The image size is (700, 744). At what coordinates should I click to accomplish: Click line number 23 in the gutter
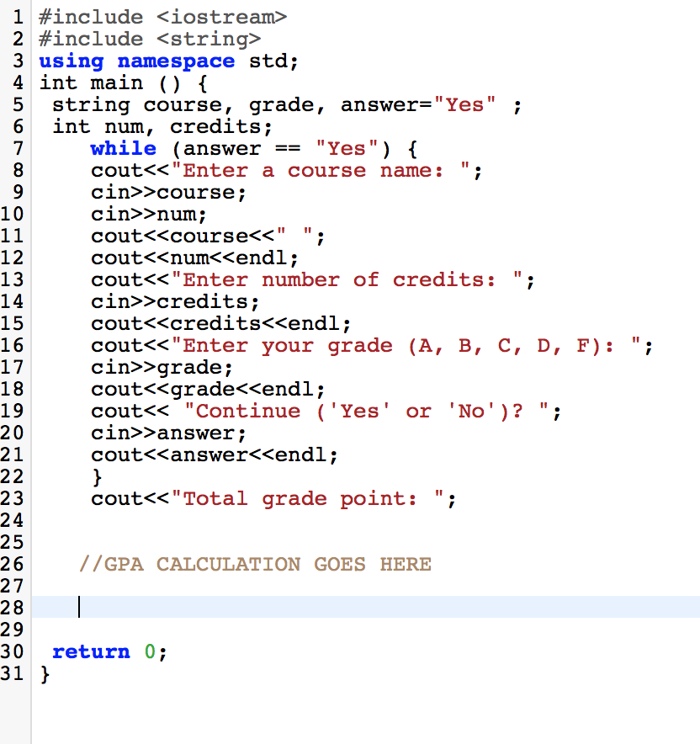coord(15,498)
